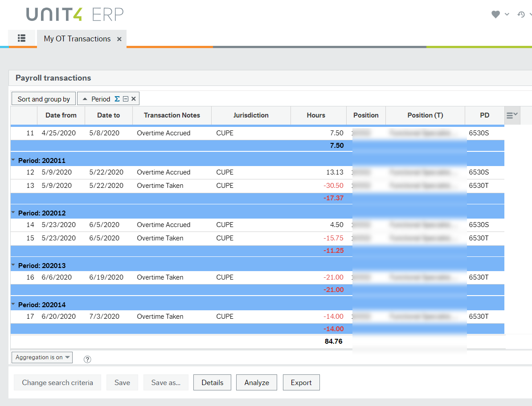Open the Aggregation is on dropdown
Image resolution: width=532 pixels, height=406 pixels.
pyautogui.click(x=42, y=357)
